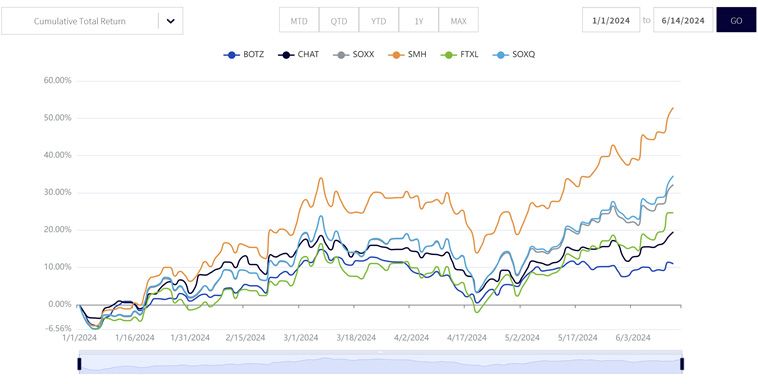Click the SMH line peak at chart end
This screenshot has height=384, width=758.
pos(673,108)
